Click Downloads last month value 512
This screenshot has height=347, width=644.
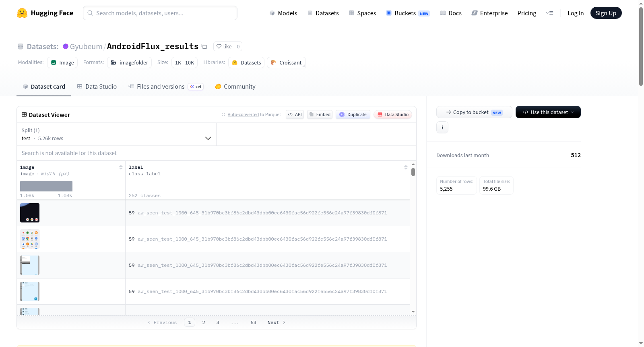point(576,155)
